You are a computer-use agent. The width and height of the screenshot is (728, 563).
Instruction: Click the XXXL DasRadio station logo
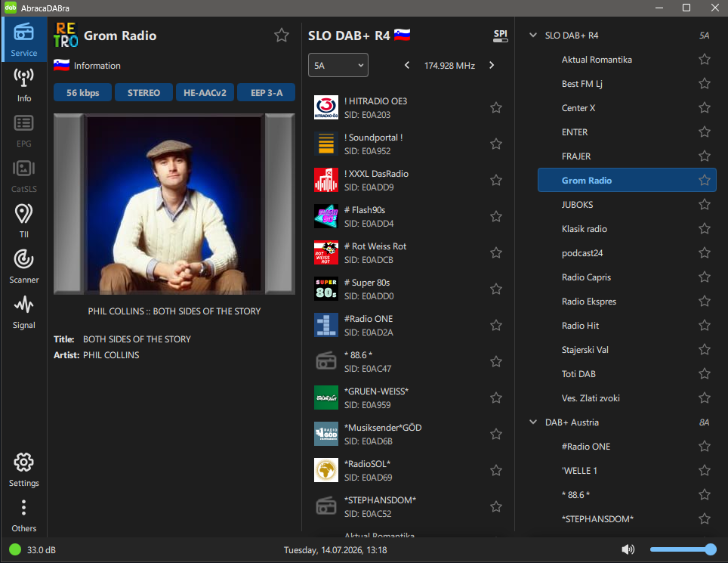(326, 180)
